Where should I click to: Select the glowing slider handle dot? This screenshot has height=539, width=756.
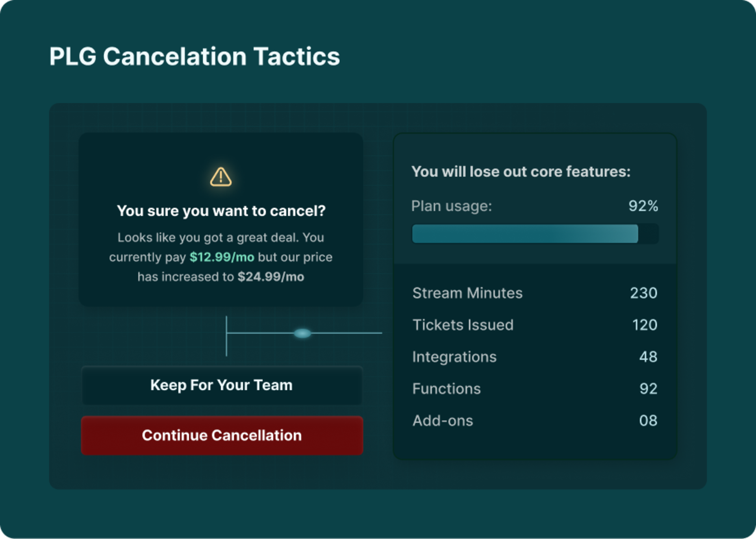pos(303,333)
